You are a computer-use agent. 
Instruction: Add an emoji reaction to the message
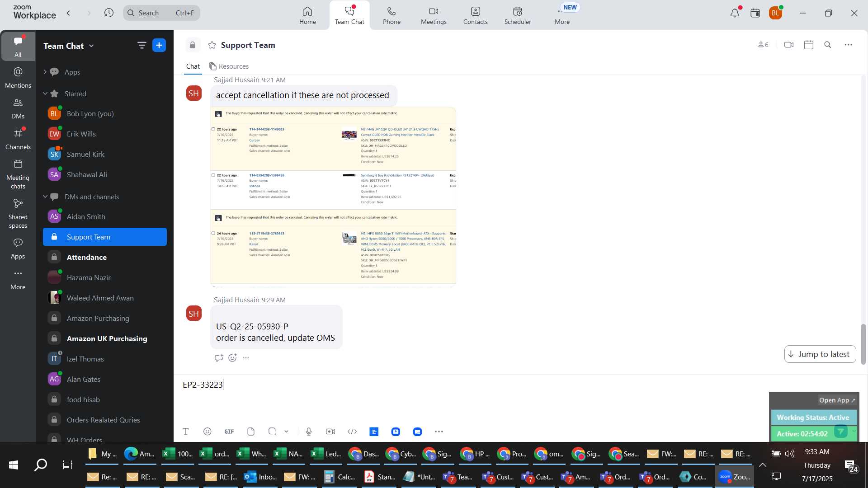pyautogui.click(x=233, y=358)
